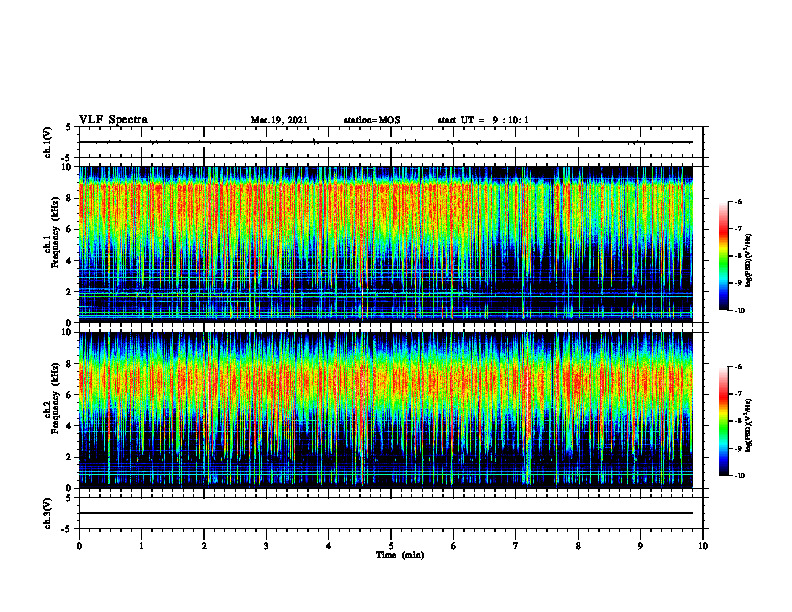Click the "ch.1(V)" waveform axis label
Image resolution: width=792 pixels, height=612 pixels.
point(48,142)
